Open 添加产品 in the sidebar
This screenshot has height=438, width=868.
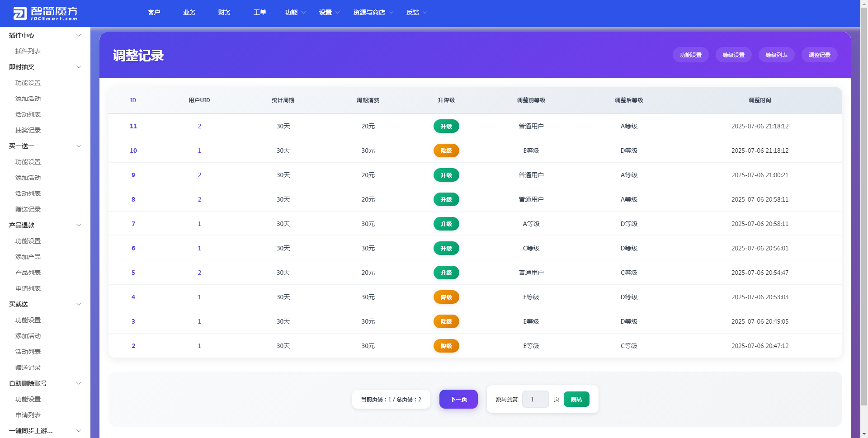[x=28, y=257]
